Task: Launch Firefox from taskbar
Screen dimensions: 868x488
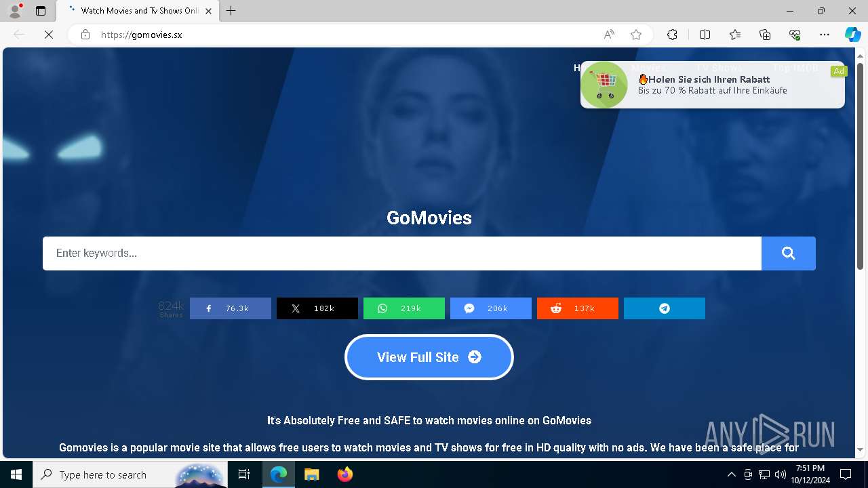Action: 345,474
